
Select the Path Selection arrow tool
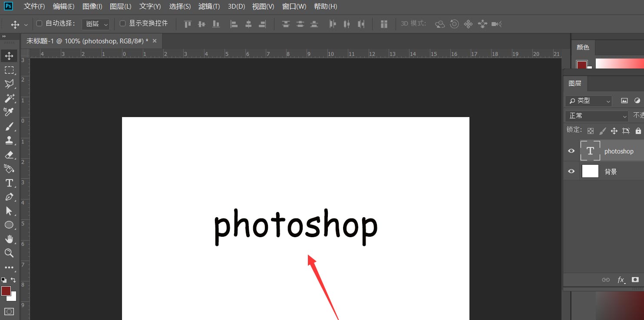[9, 211]
